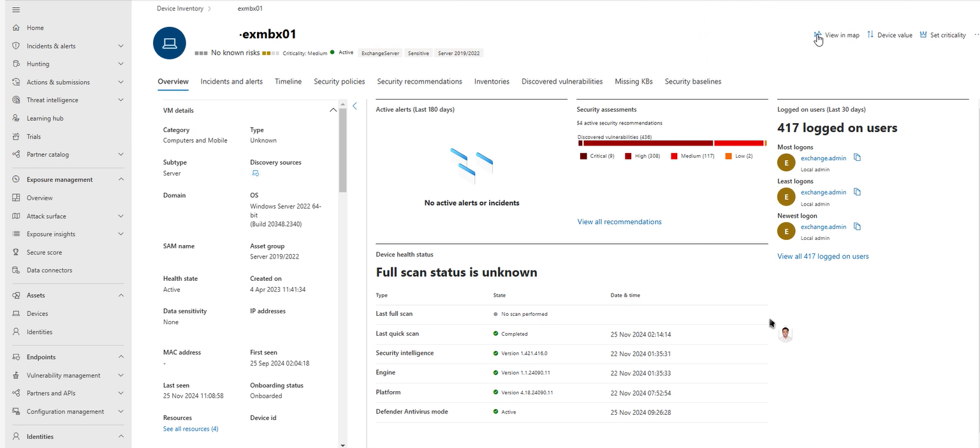Open the Timeline tab
This screenshot has height=448, width=980.
coord(288,82)
